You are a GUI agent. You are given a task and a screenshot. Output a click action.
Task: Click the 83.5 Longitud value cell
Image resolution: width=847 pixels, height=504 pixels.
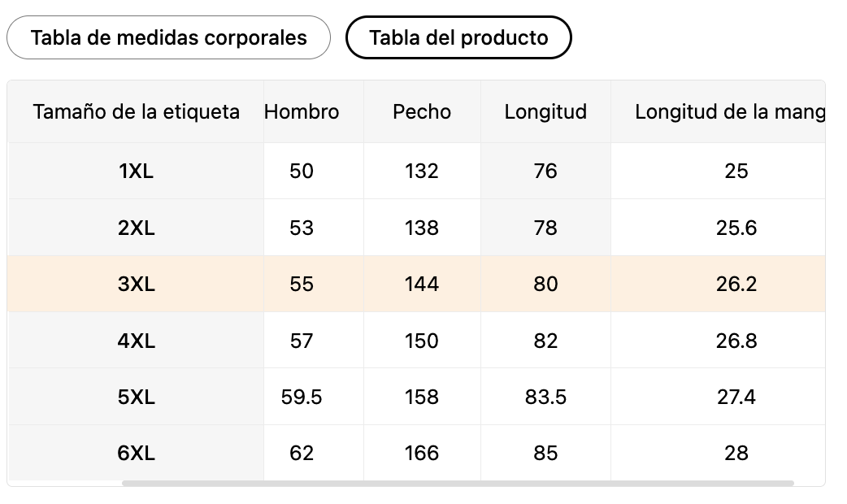545,397
